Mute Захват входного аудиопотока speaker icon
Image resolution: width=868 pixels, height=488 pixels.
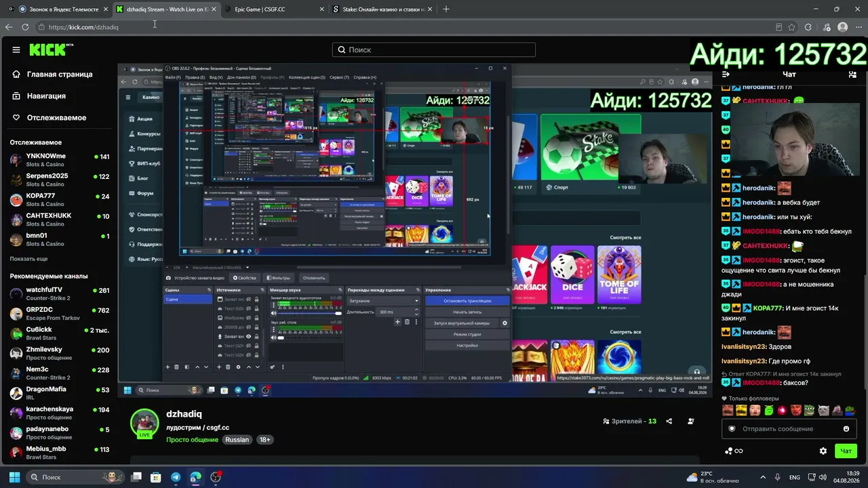click(274, 313)
